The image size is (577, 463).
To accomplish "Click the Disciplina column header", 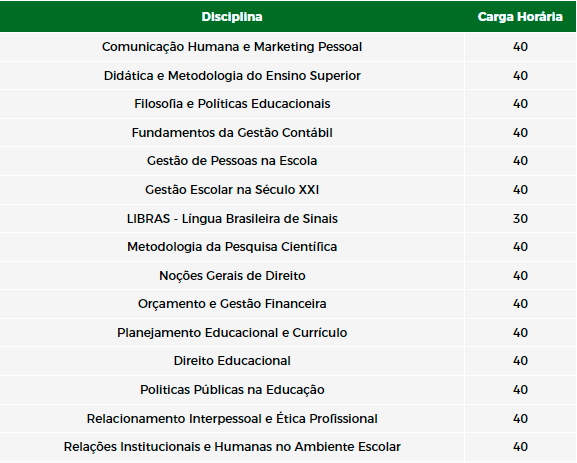I will 232,17.
